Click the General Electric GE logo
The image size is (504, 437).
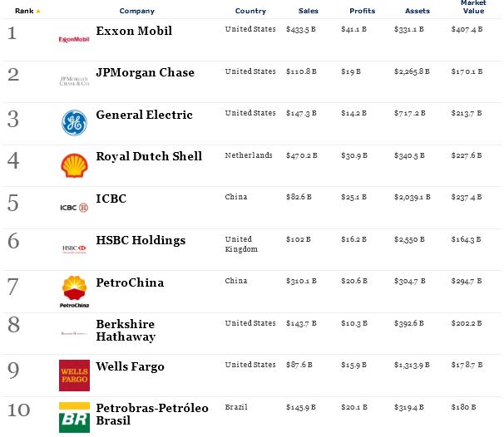point(74,123)
